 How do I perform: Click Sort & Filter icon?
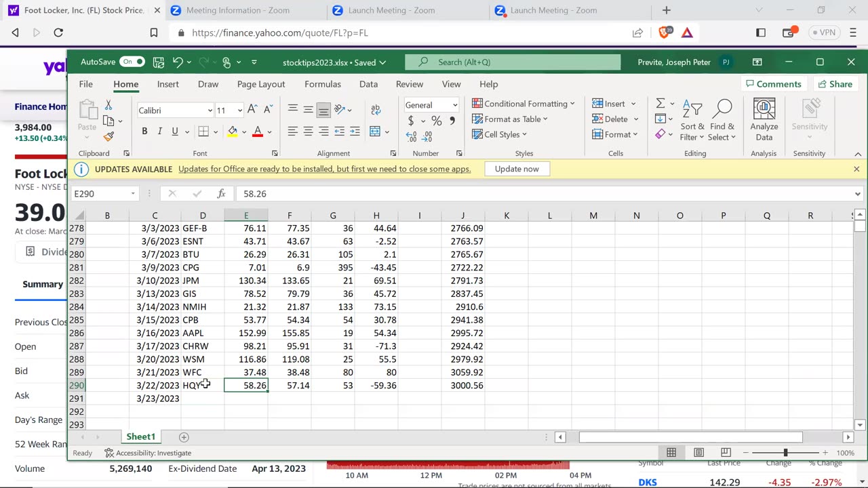[x=693, y=121]
